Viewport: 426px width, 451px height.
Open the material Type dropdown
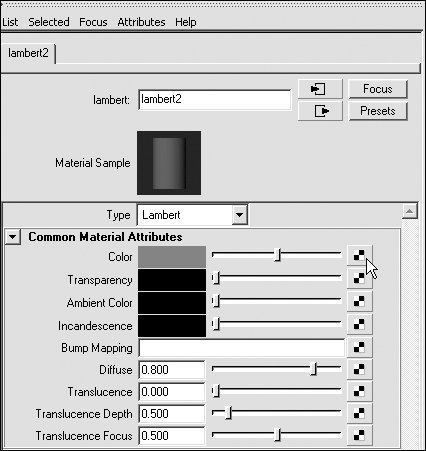(x=239, y=215)
